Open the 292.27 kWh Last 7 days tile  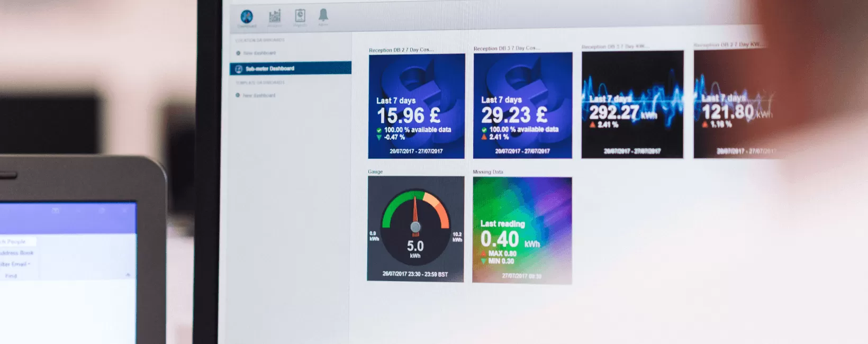coord(632,104)
